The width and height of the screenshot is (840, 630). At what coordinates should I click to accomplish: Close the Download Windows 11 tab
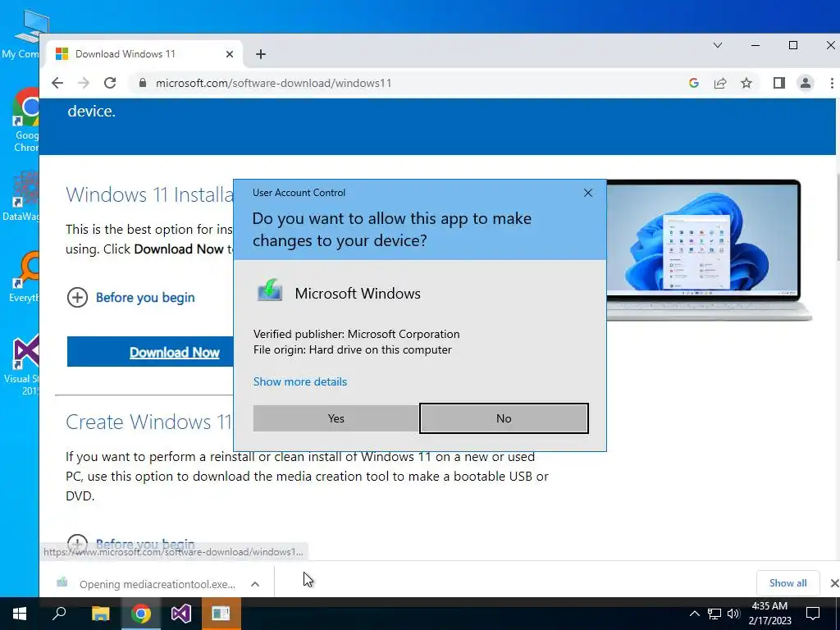(x=230, y=54)
